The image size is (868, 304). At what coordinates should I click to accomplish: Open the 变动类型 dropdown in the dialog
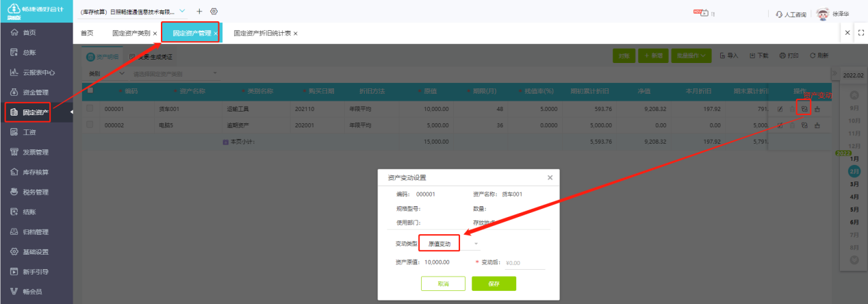[x=449, y=244]
